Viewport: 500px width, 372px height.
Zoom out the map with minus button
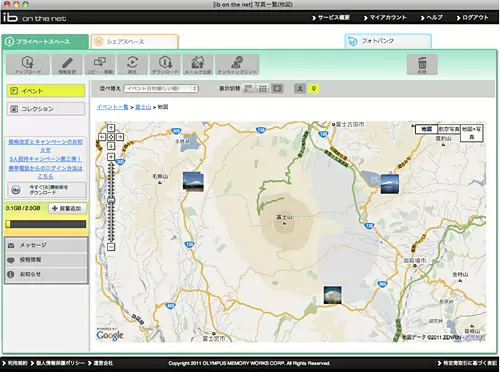111,247
